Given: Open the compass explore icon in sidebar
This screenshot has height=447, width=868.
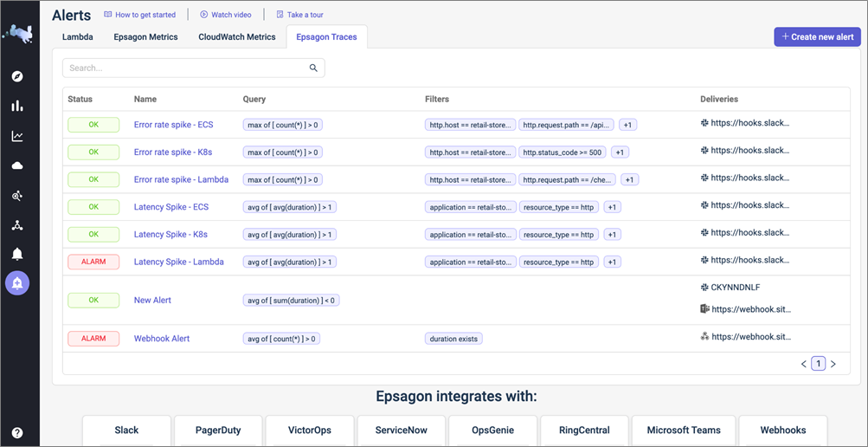Looking at the screenshot, I should [17, 77].
